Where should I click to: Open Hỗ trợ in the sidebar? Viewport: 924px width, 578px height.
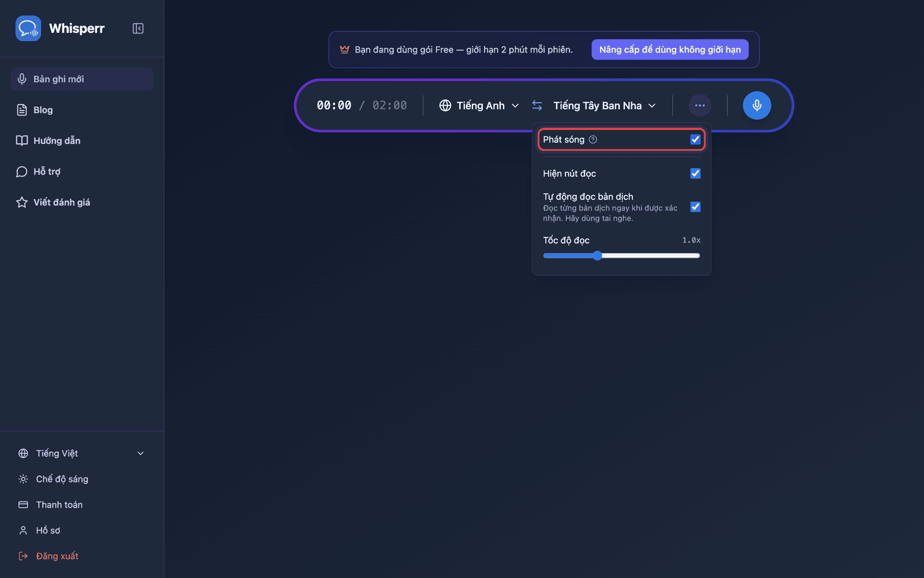click(x=82, y=172)
